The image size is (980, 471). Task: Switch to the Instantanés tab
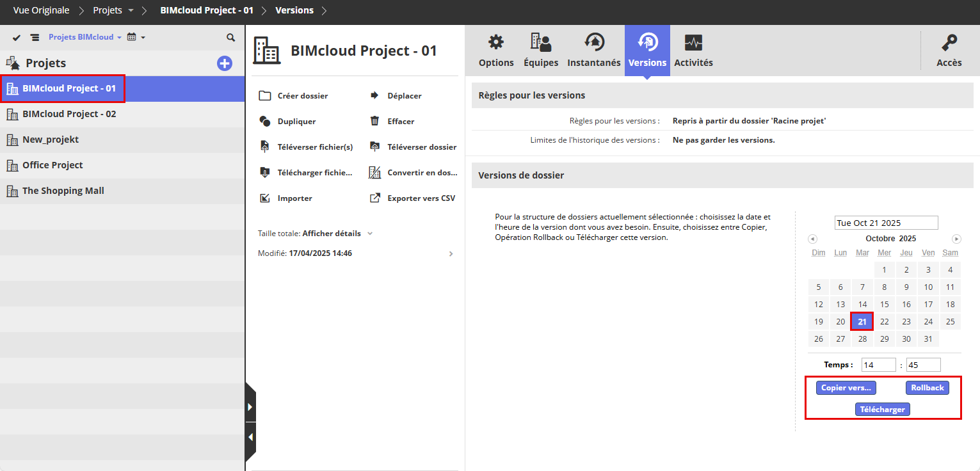(594, 51)
